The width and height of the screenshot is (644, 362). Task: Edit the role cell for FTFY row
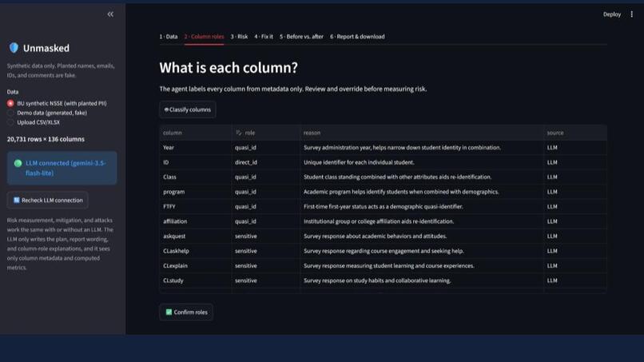click(266, 207)
